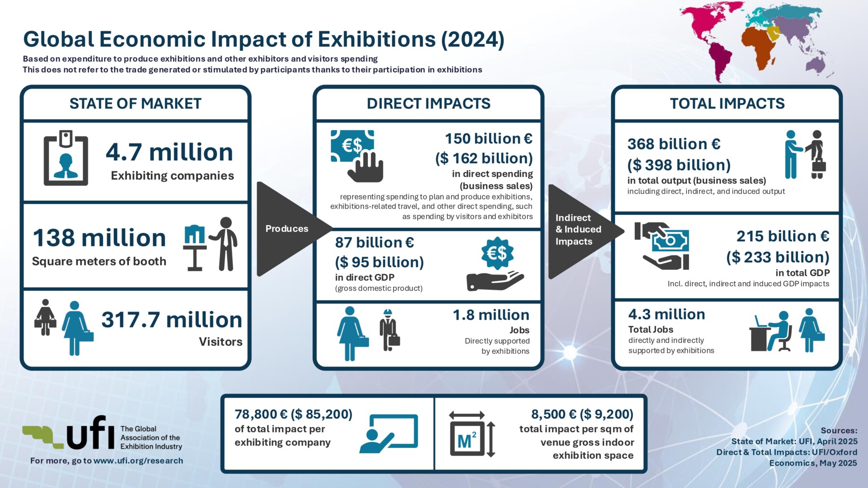Image resolution: width=868 pixels, height=488 pixels.
Task: Click the 215 billion € value
Action: click(x=783, y=237)
